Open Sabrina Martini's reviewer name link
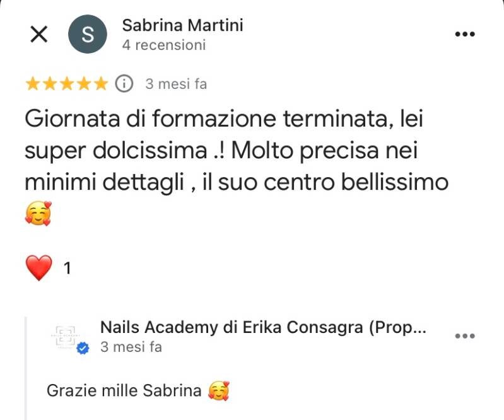The height and width of the screenshot is (420, 504). point(182,25)
